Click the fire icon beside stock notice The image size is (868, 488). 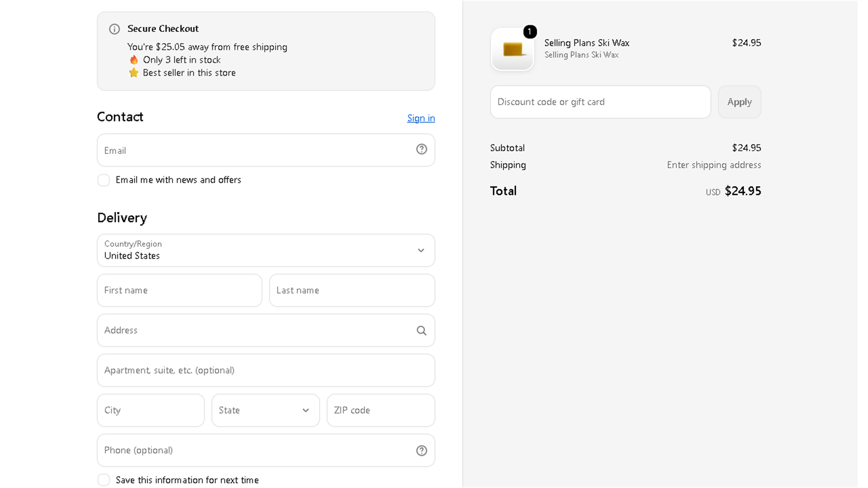coord(133,60)
